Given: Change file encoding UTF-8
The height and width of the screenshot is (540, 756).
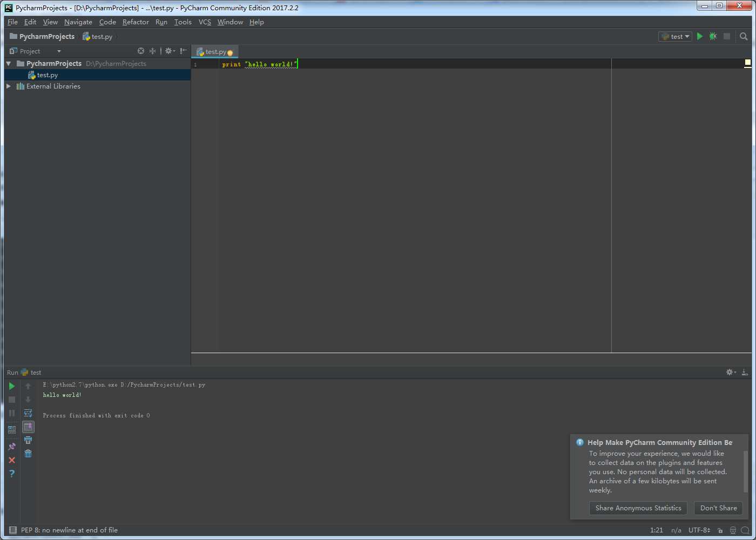Looking at the screenshot, I should point(699,530).
